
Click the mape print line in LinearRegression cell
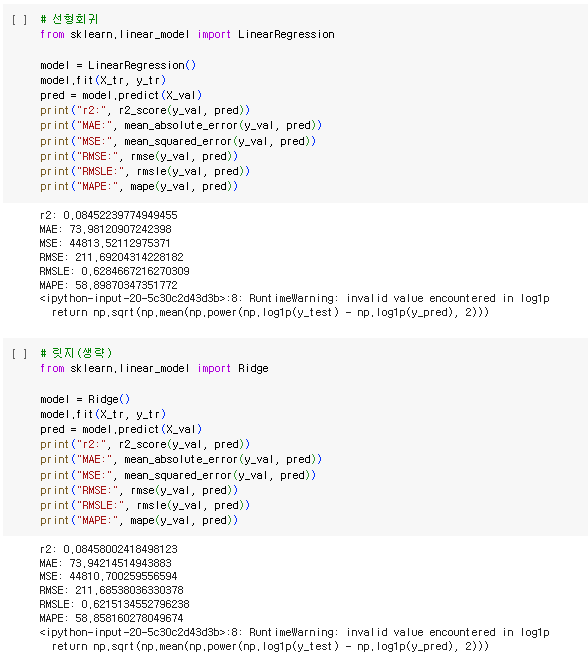(139, 186)
